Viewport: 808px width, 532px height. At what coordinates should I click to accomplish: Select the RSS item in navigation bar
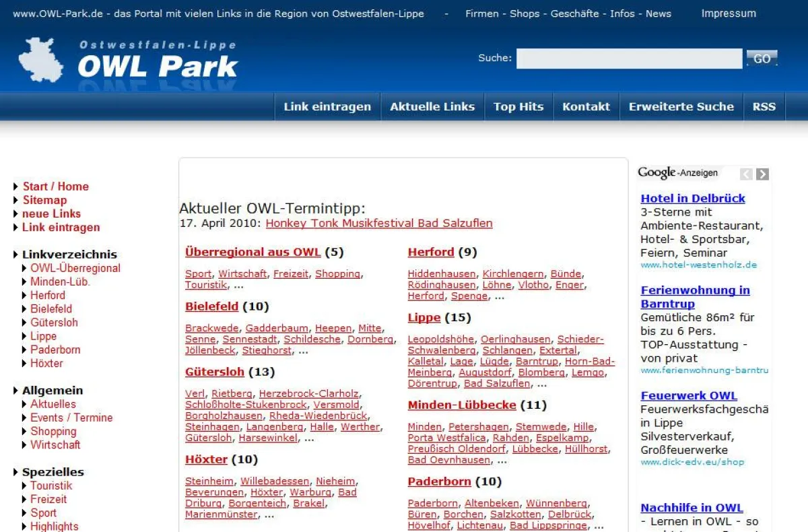[764, 106]
